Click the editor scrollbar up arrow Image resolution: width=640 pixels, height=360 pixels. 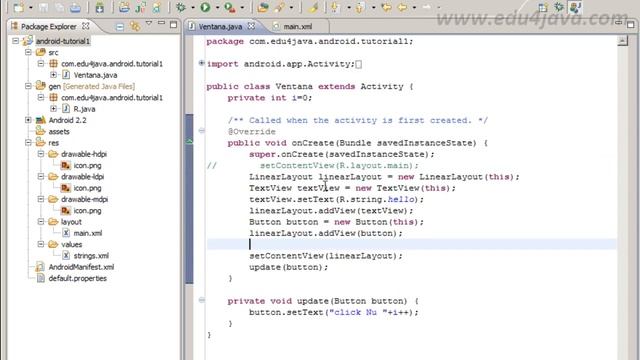[x=622, y=40]
